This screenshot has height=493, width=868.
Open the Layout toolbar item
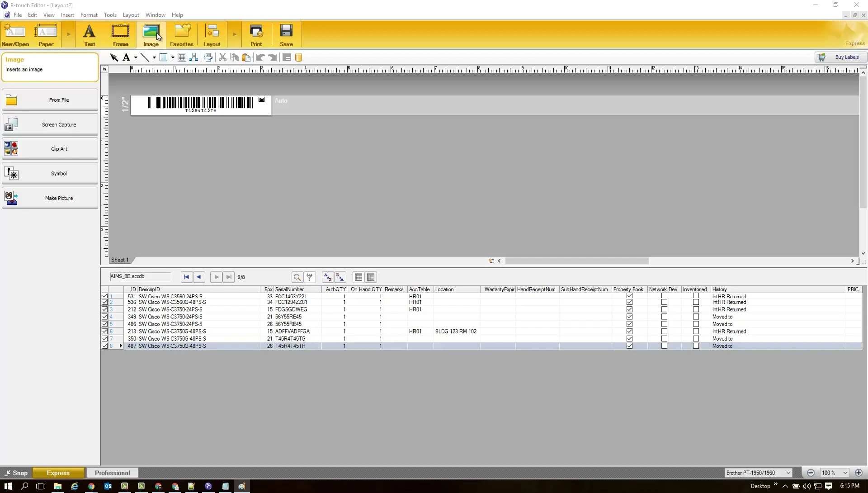212,35
